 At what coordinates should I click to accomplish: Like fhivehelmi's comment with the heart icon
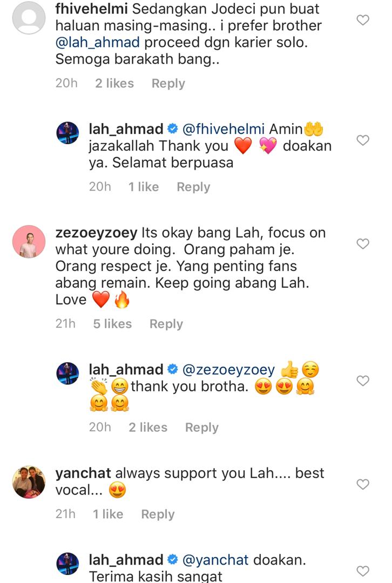pos(363,20)
